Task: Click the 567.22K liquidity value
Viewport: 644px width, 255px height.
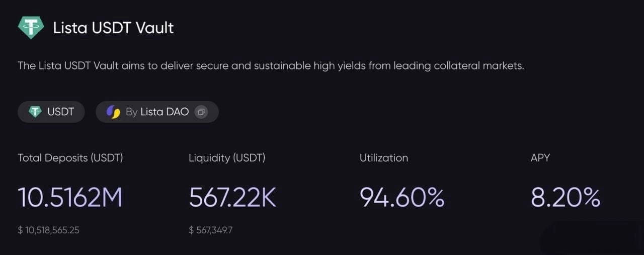Action: click(x=232, y=197)
